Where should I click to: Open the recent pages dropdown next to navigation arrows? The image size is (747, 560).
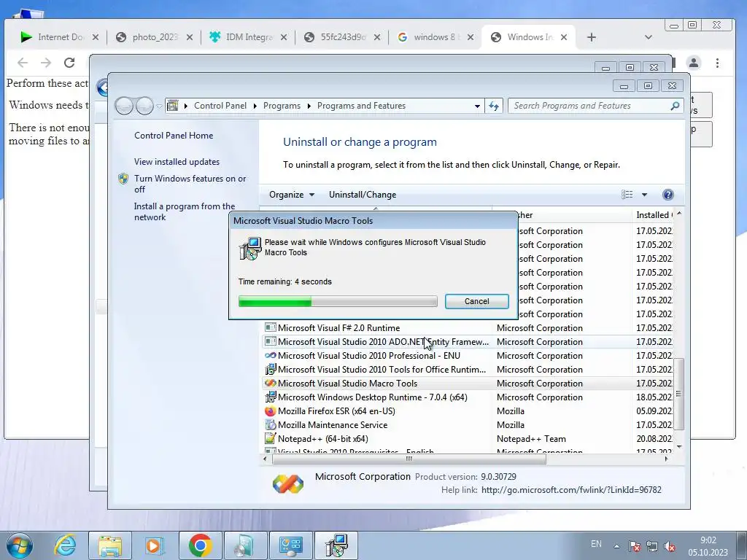[x=159, y=106]
